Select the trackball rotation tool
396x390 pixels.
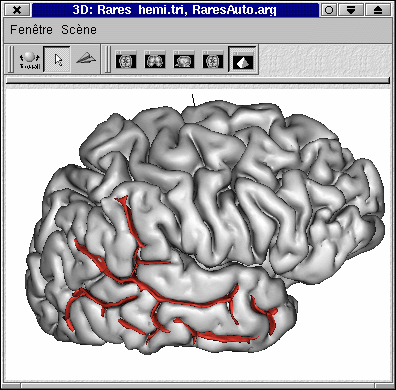(x=29, y=60)
